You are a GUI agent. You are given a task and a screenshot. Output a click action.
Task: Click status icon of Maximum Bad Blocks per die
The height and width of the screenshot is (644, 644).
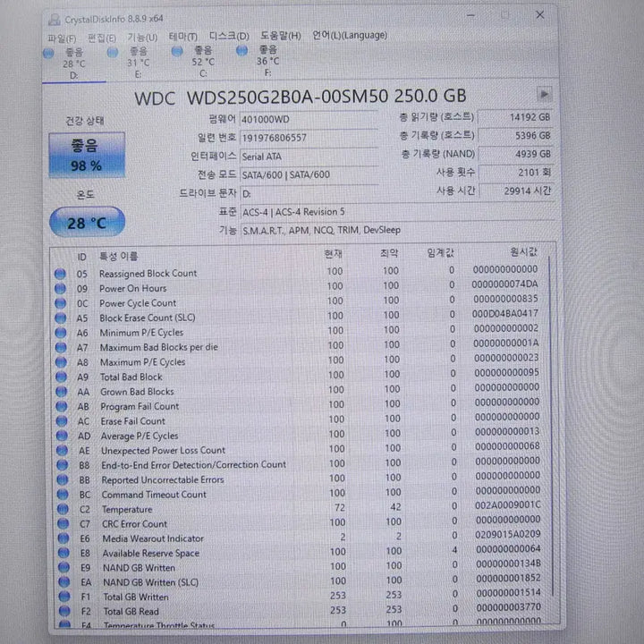pos(61,348)
